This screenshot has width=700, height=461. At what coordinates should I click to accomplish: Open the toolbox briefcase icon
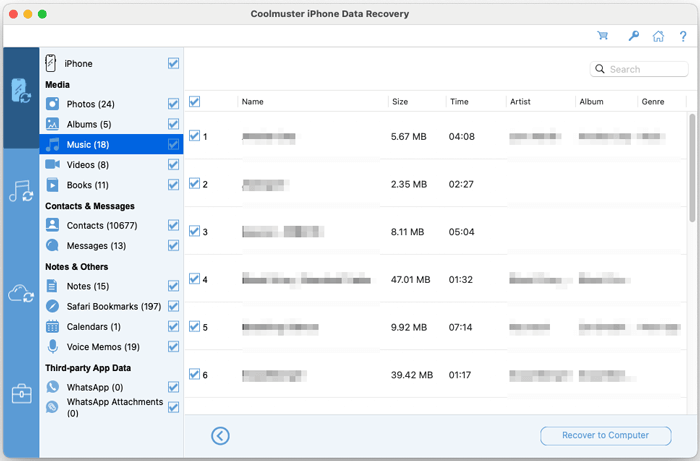pos(21,394)
